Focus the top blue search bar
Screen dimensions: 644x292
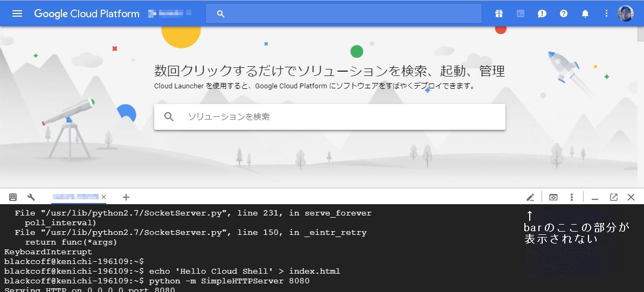pyautogui.click(x=343, y=13)
